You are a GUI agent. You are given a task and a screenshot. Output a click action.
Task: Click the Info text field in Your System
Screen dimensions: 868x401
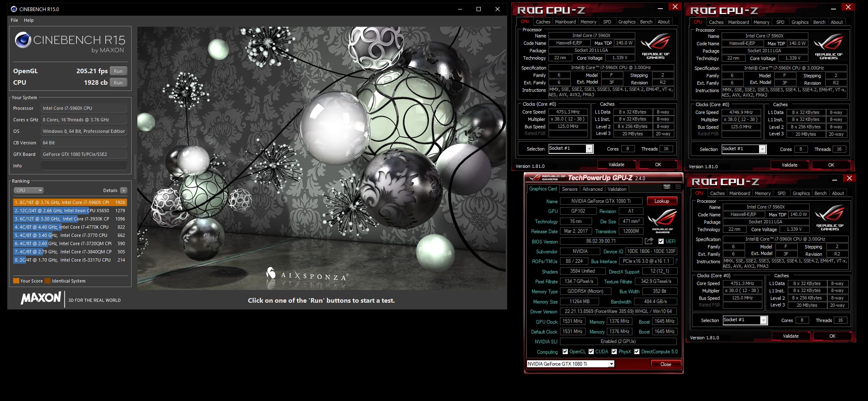(84, 166)
